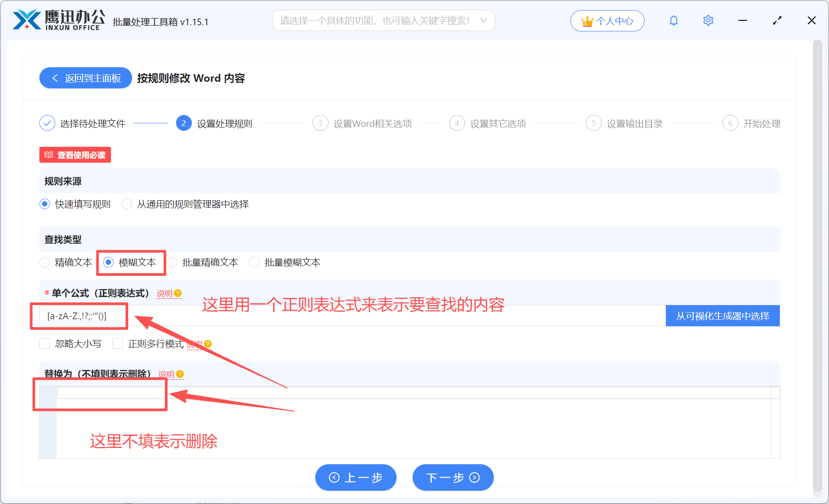Click the step 1 completed checkmark icon
Screen dimensions: 829x504
(47, 123)
